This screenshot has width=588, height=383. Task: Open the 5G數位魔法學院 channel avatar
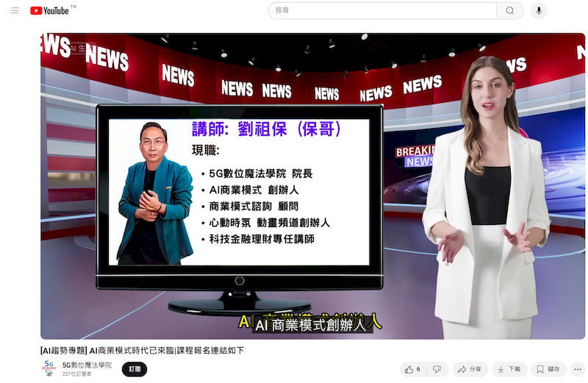[x=49, y=368]
